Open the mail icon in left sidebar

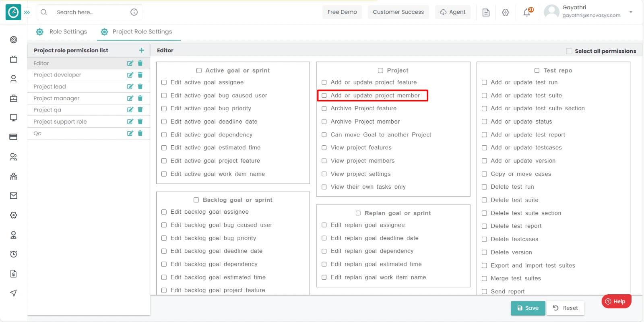point(14,196)
